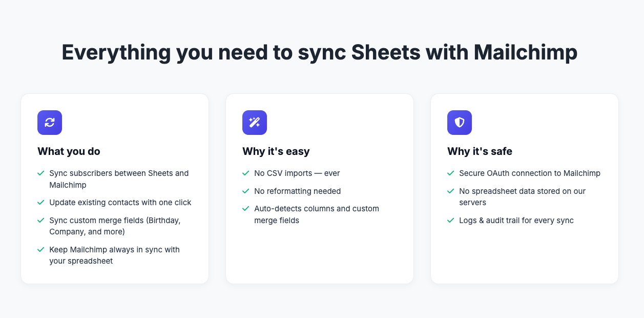This screenshot has width=644, height=318.
Task: Click the checkmark next to No CSV imports
Action: 245,173
